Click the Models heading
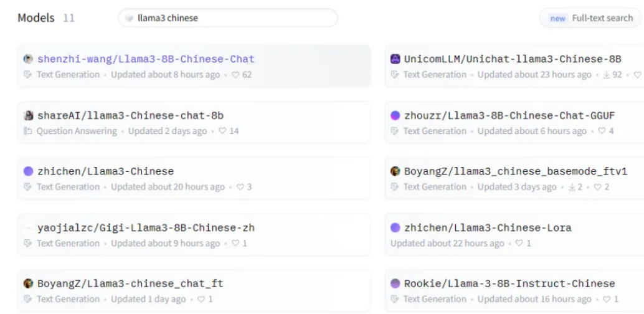The image size is (644, 314). pyautogui.click(x=36, y=18)
